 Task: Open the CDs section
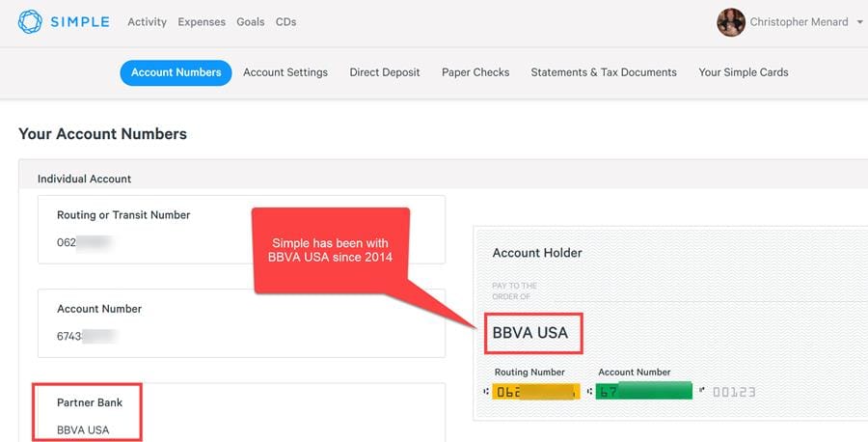tap(285, 22)
